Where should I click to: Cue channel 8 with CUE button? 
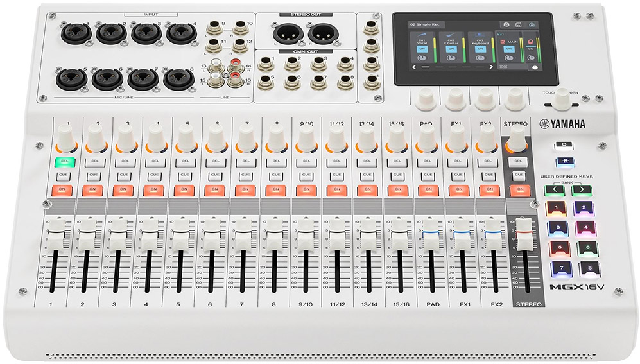tap(276, 175)
